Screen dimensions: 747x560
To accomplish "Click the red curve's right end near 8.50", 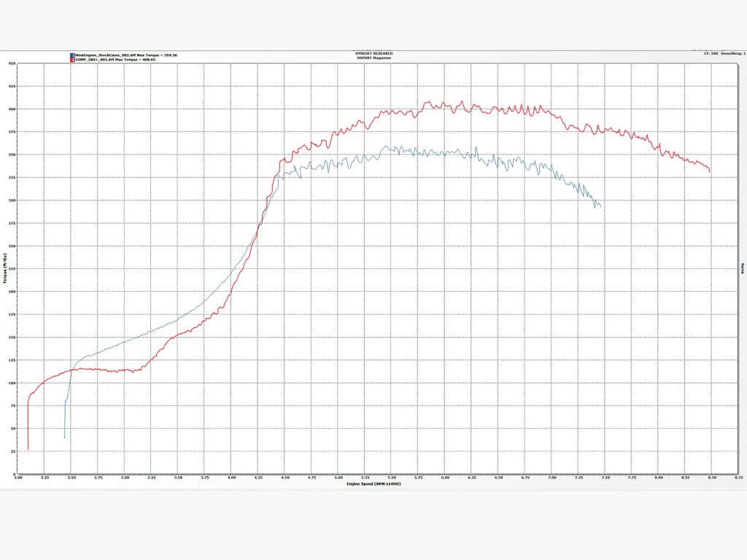I will [710, 171].
